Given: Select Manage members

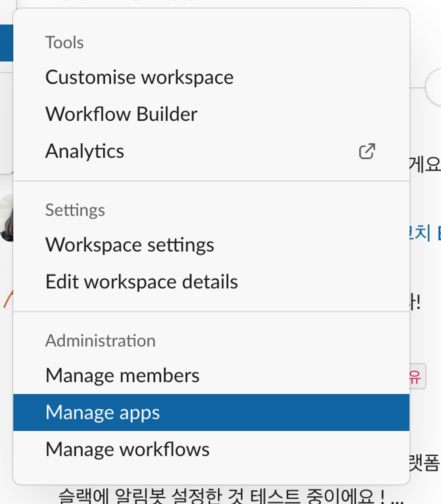Looking at the screenshot, I should [122, 376].
